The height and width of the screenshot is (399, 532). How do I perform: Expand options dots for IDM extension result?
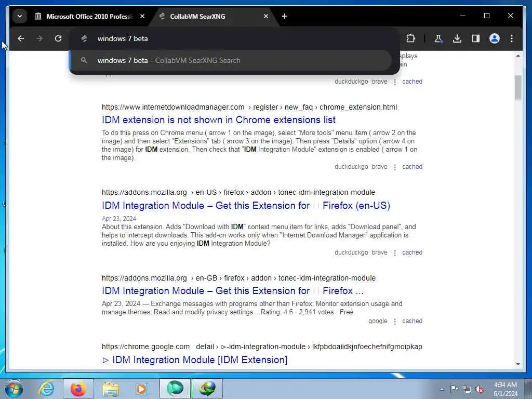[395, 167]
